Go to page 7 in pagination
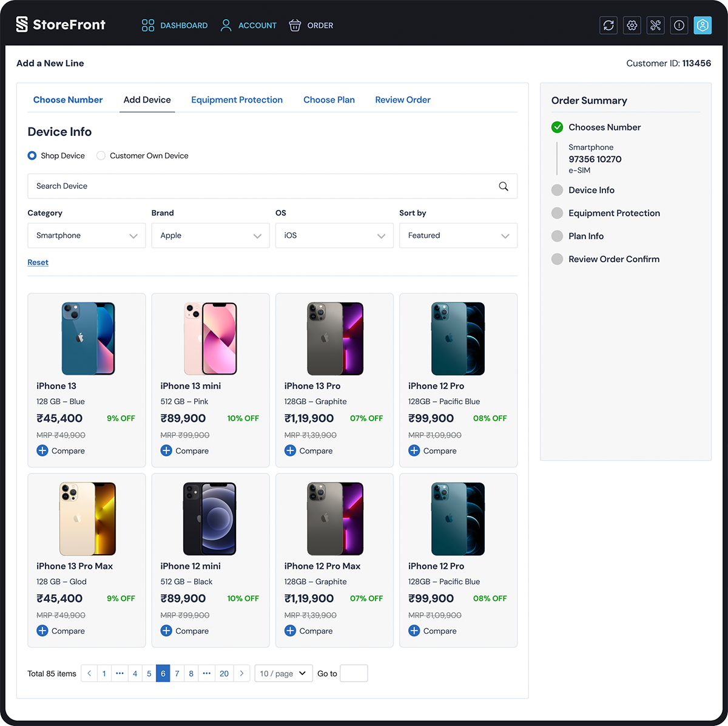 (177, 673)
